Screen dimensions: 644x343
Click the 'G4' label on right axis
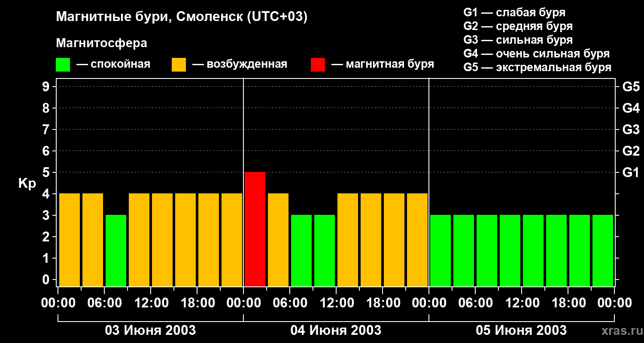(x=631, y=108)
